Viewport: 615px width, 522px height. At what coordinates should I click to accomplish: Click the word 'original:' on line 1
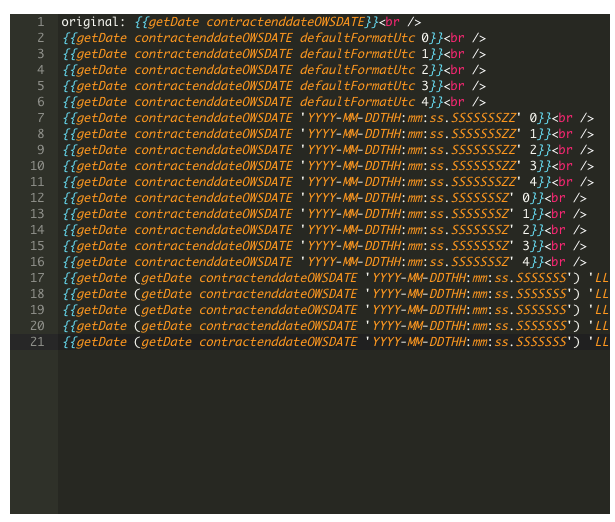pyautogui.click(x=93, y=22)
